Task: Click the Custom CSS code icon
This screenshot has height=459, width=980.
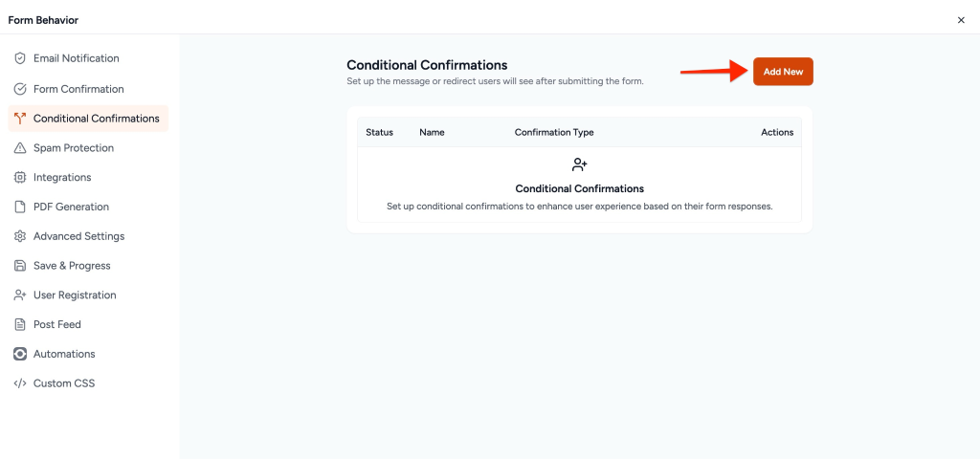Action: (x=20, y=383)
